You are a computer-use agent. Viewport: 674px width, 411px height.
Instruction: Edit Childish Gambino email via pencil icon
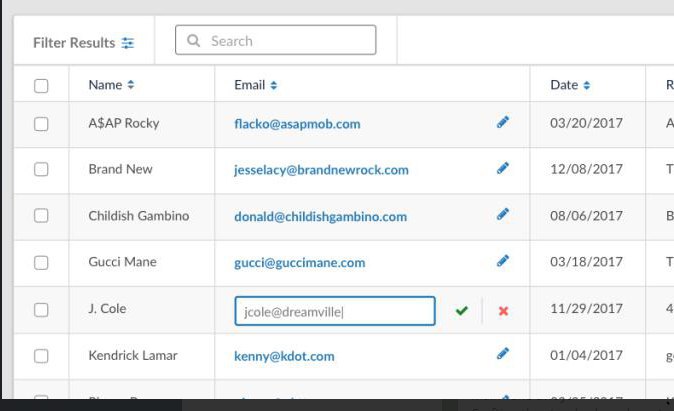502,215
